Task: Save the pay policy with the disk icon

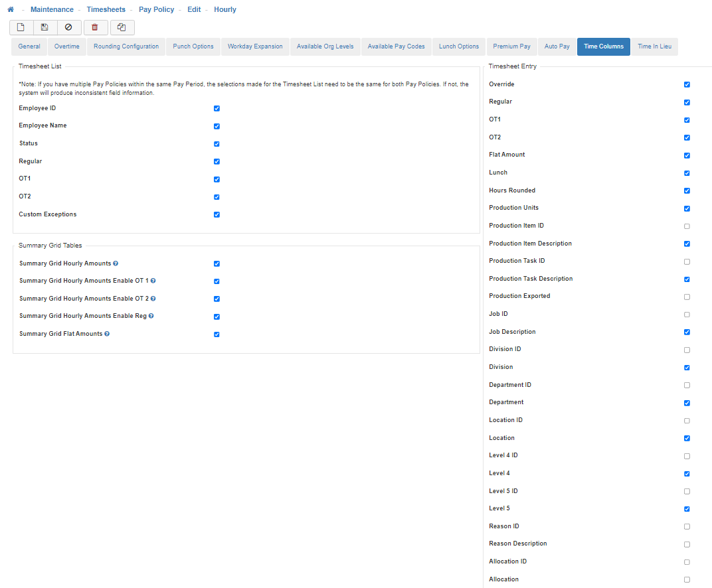Action: 44,27
